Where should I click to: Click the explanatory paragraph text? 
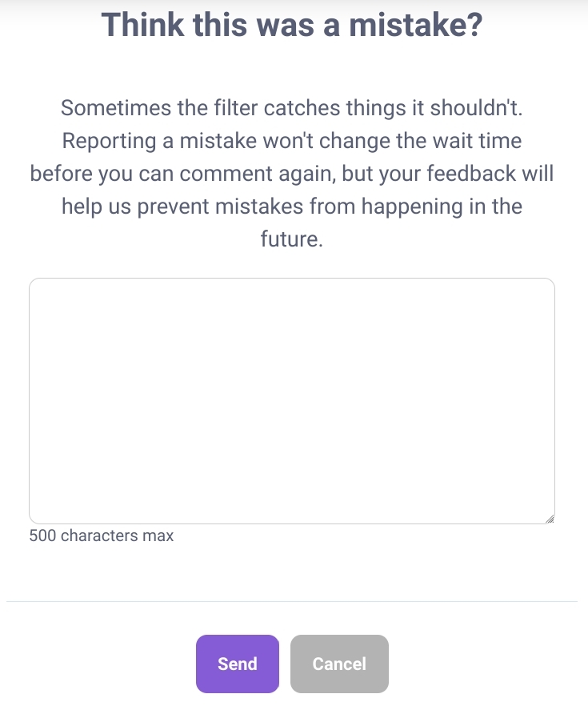pyautogui.click(x=292, y=173)
